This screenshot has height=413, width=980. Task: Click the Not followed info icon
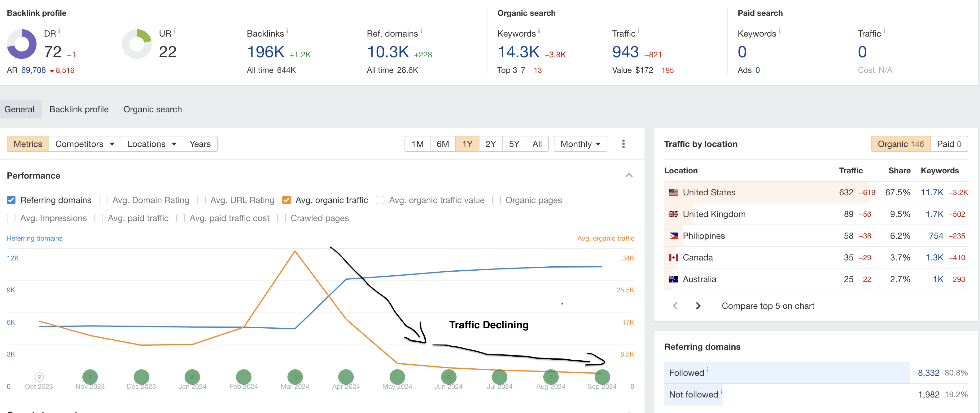click(721, 391)
